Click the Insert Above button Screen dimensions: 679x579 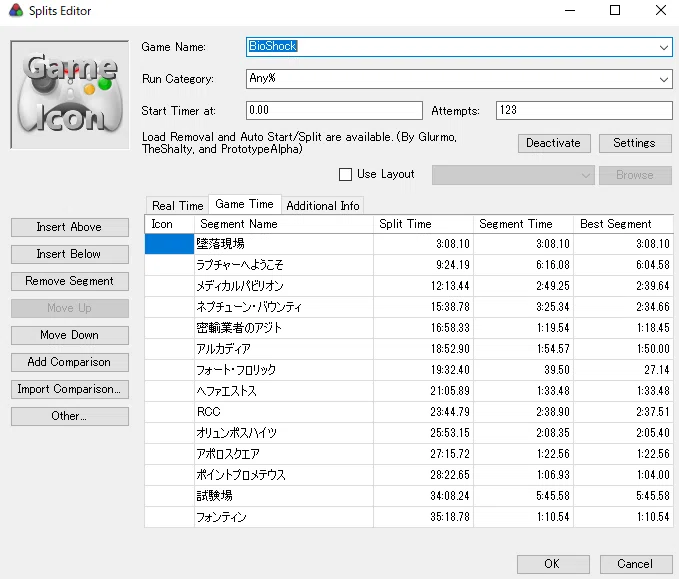point(70,227)
